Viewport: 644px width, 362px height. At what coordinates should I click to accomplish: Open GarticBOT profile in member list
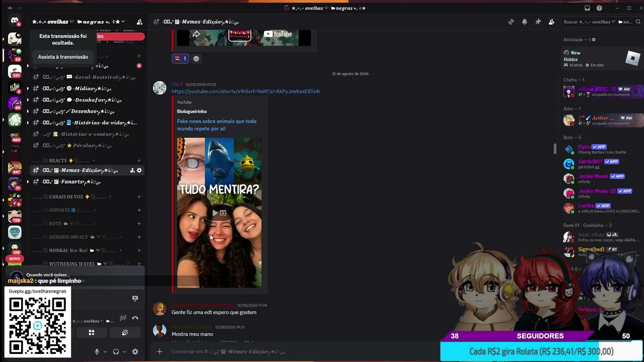(x=601, y=164)
